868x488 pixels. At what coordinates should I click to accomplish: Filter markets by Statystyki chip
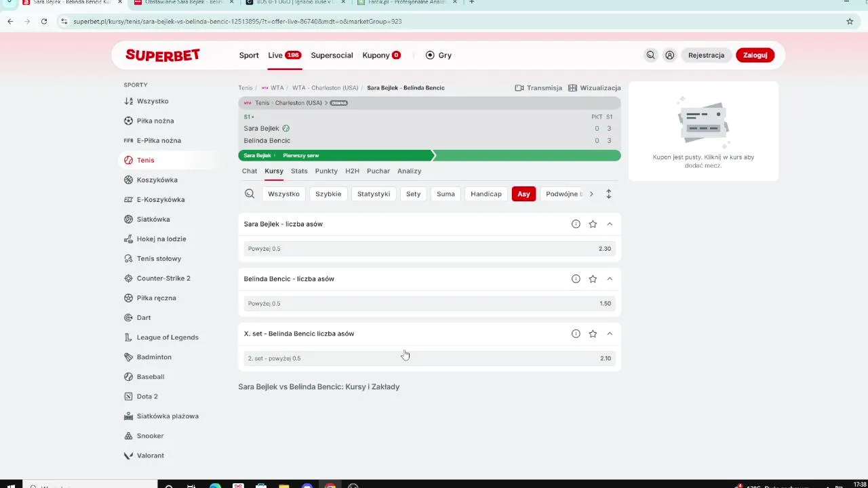[x=374, y=194]
